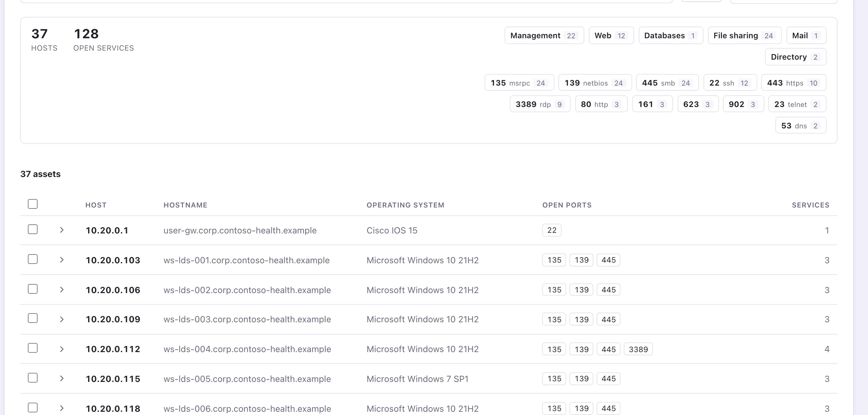
Task: Filter by 23 telnet port chip
Action: point(797,104)
